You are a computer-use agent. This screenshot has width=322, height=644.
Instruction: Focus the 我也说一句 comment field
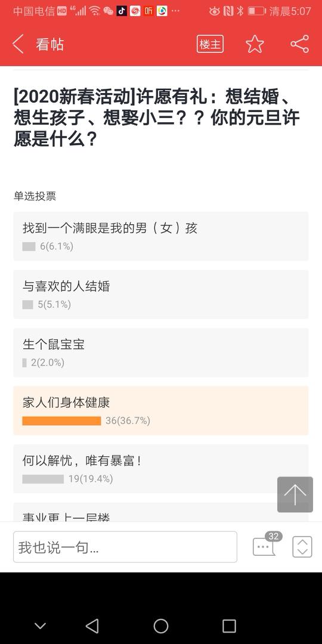coord(125,547)
